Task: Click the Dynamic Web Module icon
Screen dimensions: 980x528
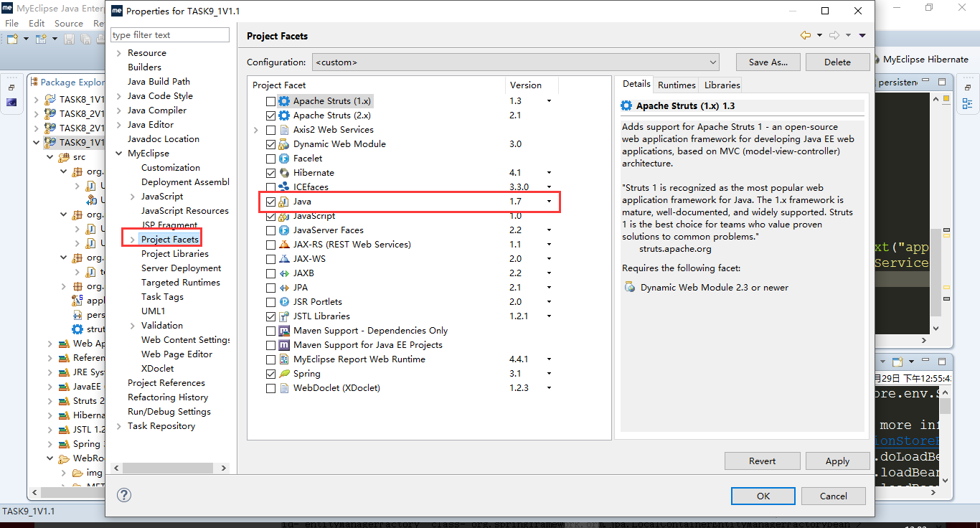Action: (x=284, y=144)
